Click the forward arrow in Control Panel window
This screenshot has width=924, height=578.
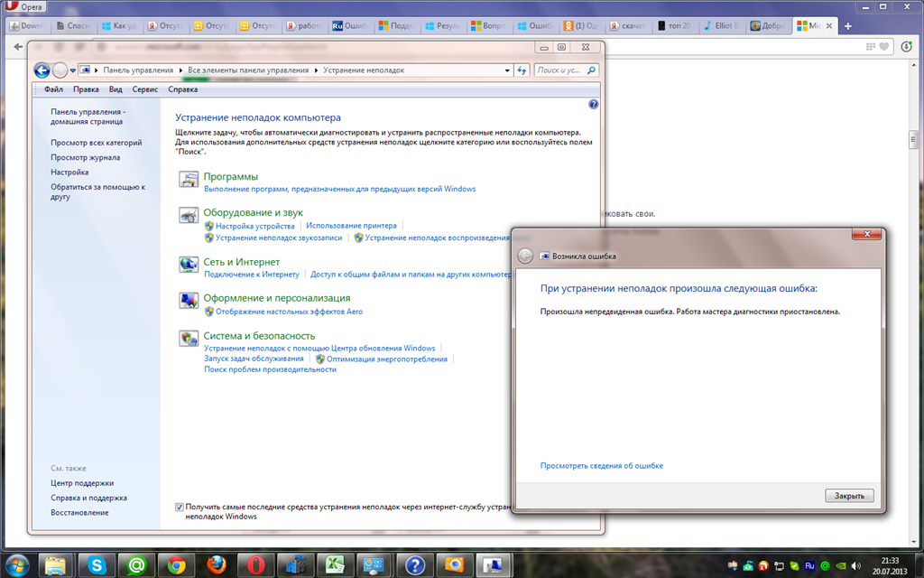click(x=60, y=70)
